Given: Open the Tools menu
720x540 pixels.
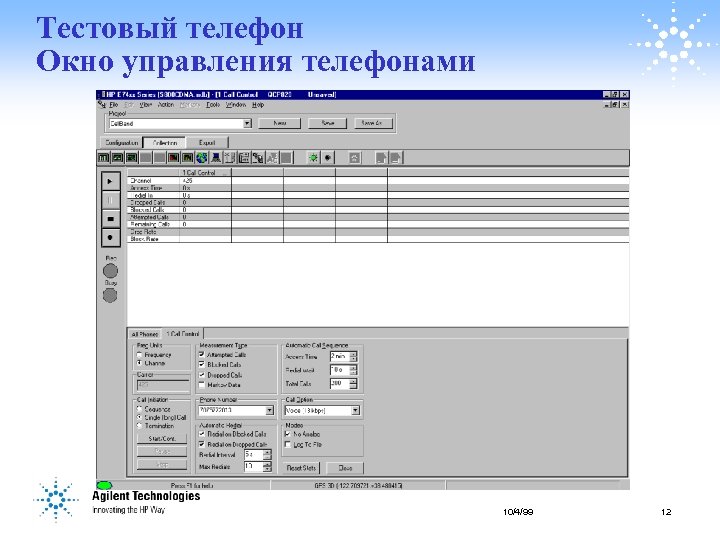Looking at the screenshot, I should pyautogui.click(x=213, y=105).
